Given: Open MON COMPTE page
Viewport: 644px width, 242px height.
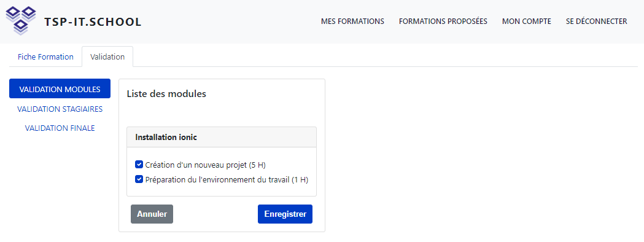Looking at the screenshot, I should coord(527,21).
